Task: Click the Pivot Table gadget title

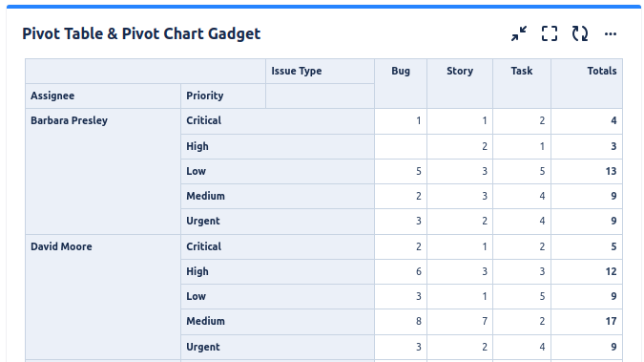Action: click(141, 33)
